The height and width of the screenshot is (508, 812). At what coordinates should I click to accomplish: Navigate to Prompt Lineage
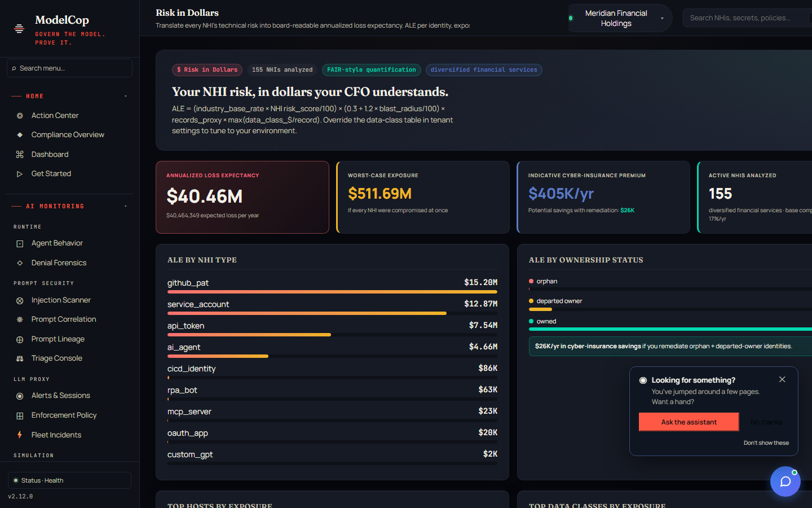(58, 339)
